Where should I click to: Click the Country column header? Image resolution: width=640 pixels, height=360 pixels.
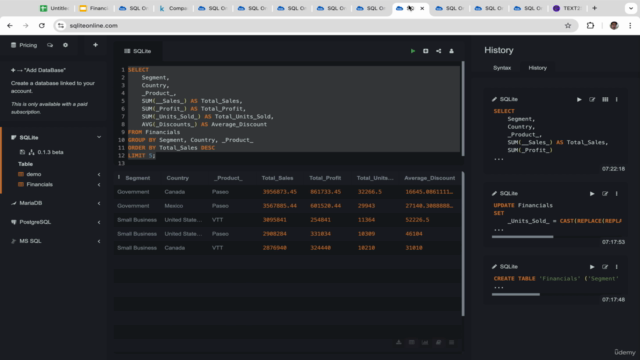point(178,178)
